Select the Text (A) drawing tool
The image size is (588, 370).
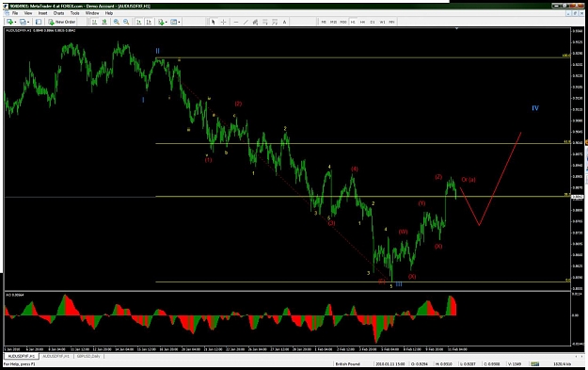point(285,23)
